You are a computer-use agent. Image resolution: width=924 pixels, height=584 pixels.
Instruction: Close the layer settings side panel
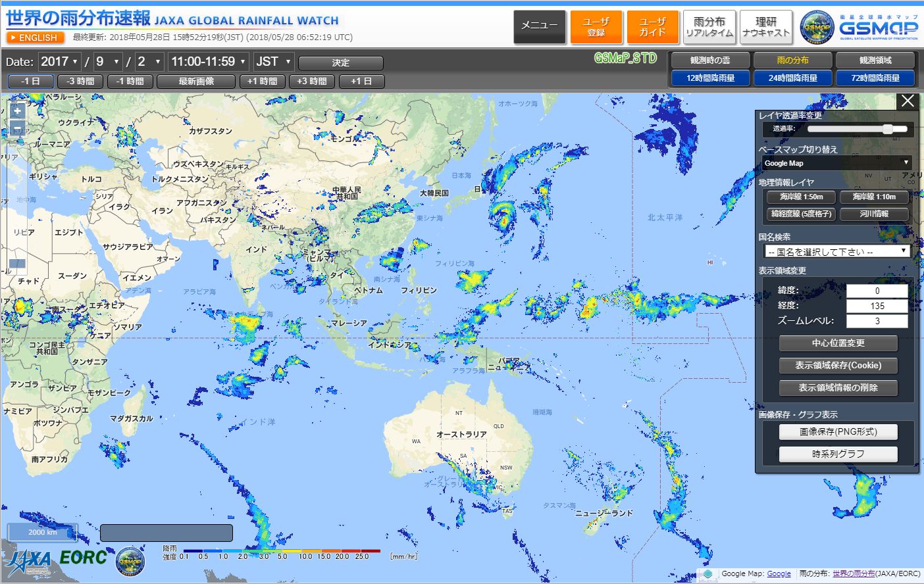[908, 101]
